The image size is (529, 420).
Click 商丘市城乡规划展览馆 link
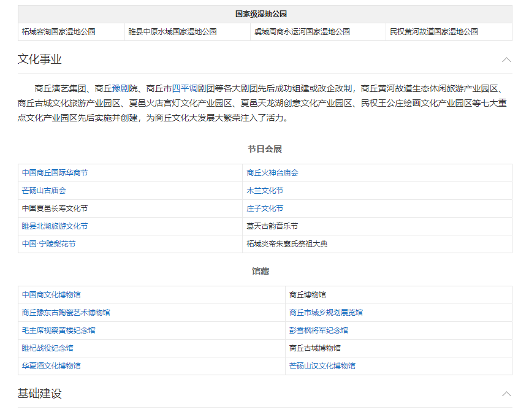pos(325,313)
